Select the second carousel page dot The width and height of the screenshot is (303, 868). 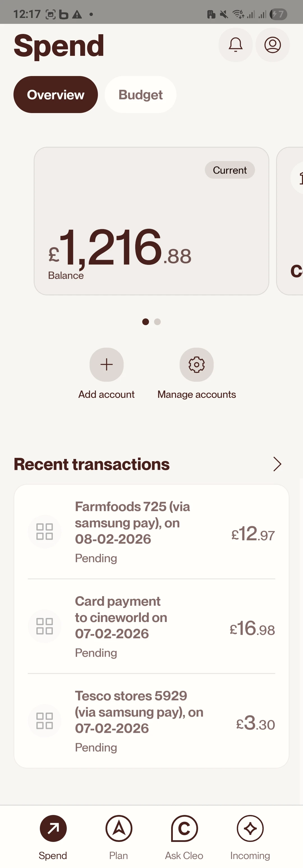click(x=157, y=322)
